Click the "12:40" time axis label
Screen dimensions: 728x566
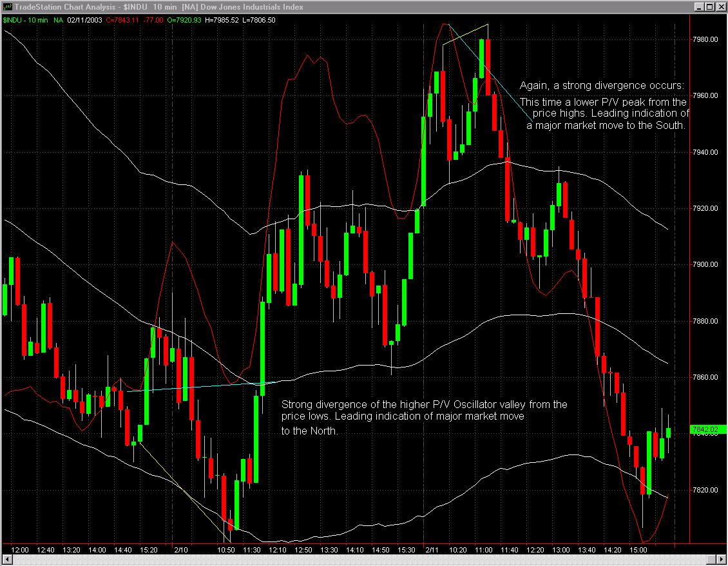46,550
